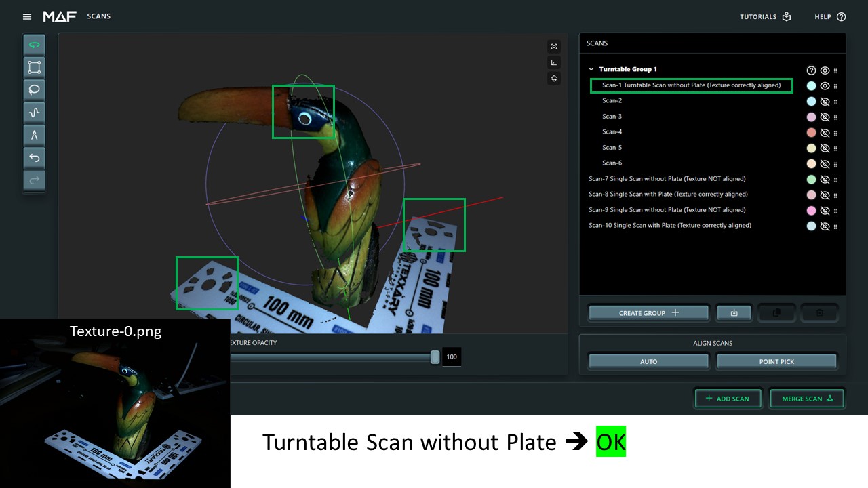Select the compass measure tool
This screenshot has width=868, height=488.
35,135
